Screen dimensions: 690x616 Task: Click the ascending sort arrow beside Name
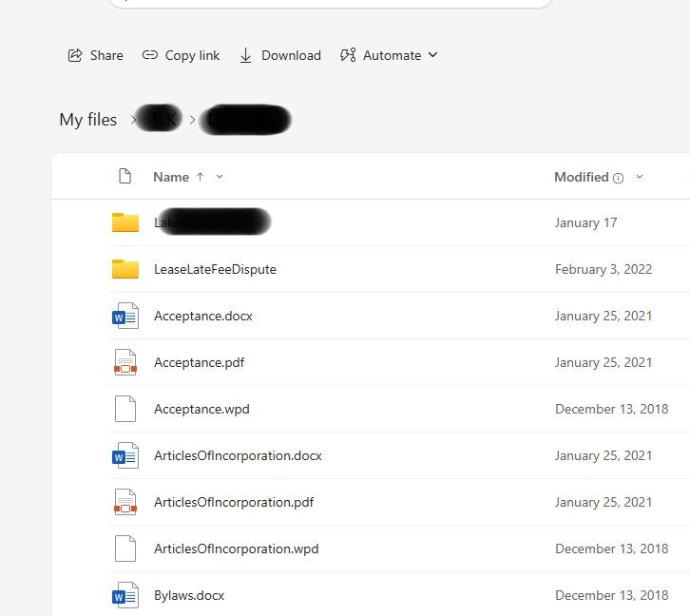201,177
